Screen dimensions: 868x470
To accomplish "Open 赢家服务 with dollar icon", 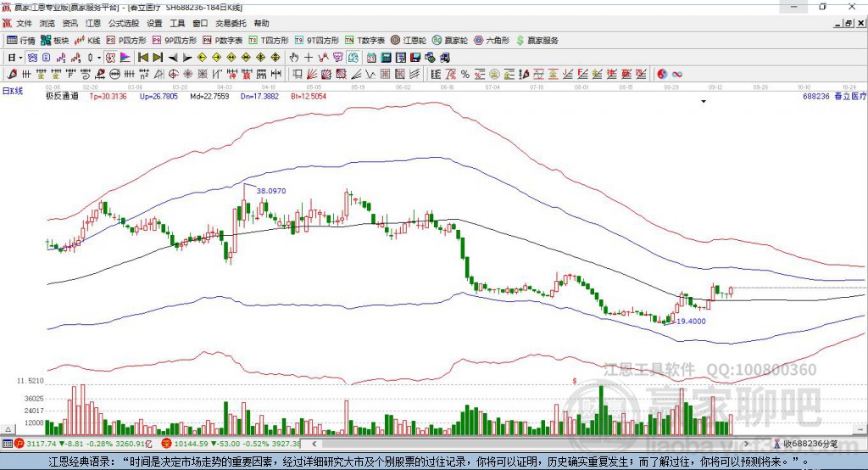I will pos(537,41).
